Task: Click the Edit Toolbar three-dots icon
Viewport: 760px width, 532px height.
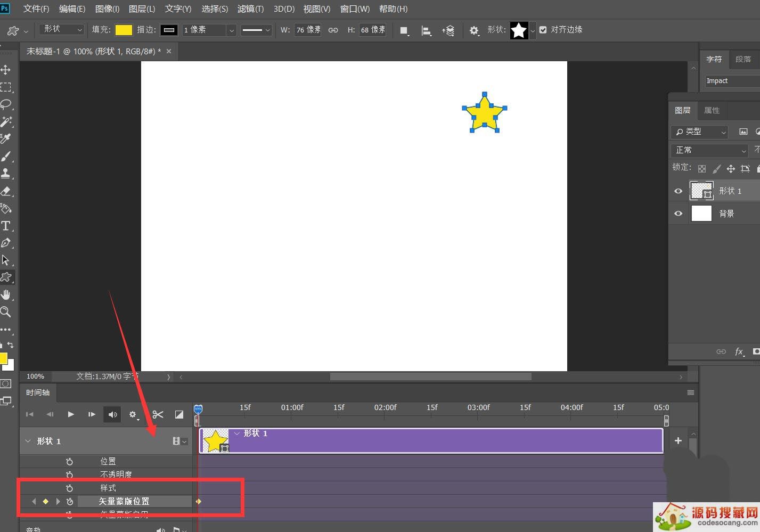Action: [5, 329]
